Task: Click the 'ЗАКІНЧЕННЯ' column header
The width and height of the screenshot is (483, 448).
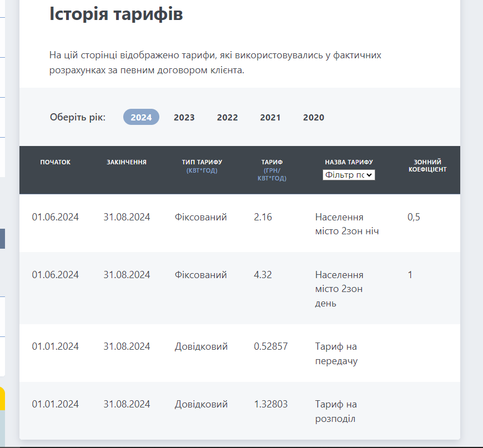Action: coord(127,162)
